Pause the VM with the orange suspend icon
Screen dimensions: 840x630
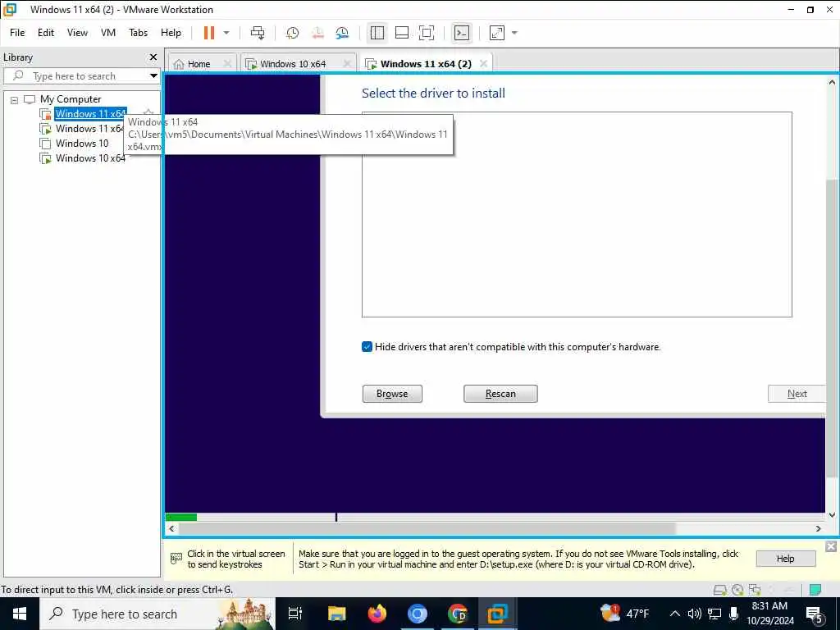coord(209,33)
